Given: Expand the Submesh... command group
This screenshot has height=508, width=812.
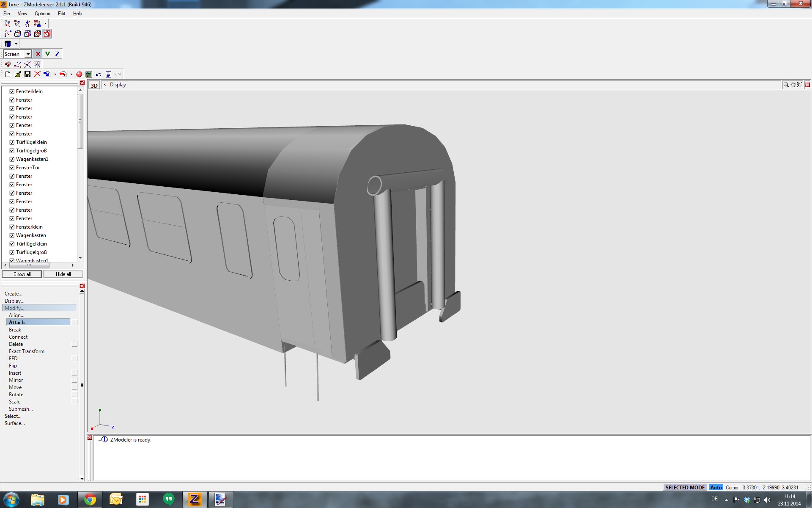Looking at the screenshot, I should [21, 409].
